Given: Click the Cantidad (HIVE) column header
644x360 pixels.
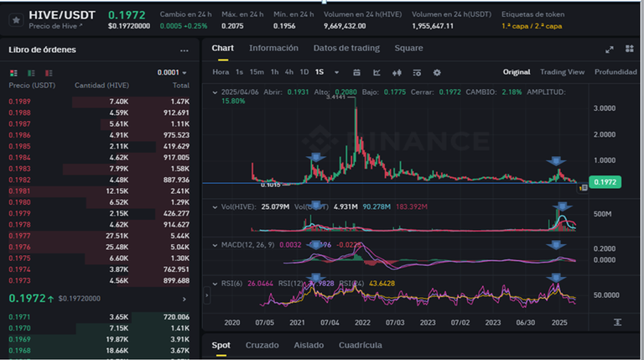Looking at the screenshot, I should tap(101, 86).
